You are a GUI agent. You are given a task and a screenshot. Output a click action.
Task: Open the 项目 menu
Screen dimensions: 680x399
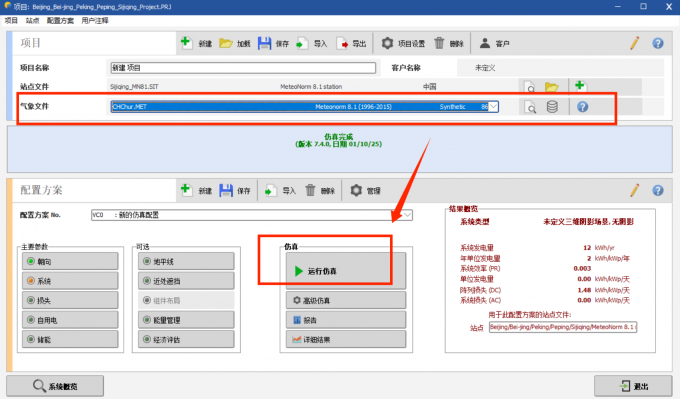11,20
